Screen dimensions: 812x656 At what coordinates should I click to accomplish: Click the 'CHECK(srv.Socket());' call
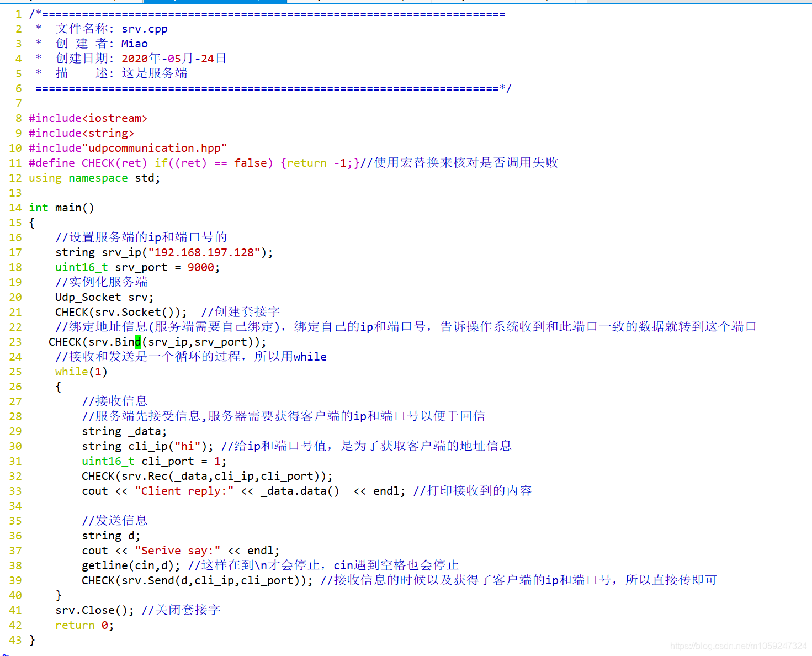[x=121, y=312]
